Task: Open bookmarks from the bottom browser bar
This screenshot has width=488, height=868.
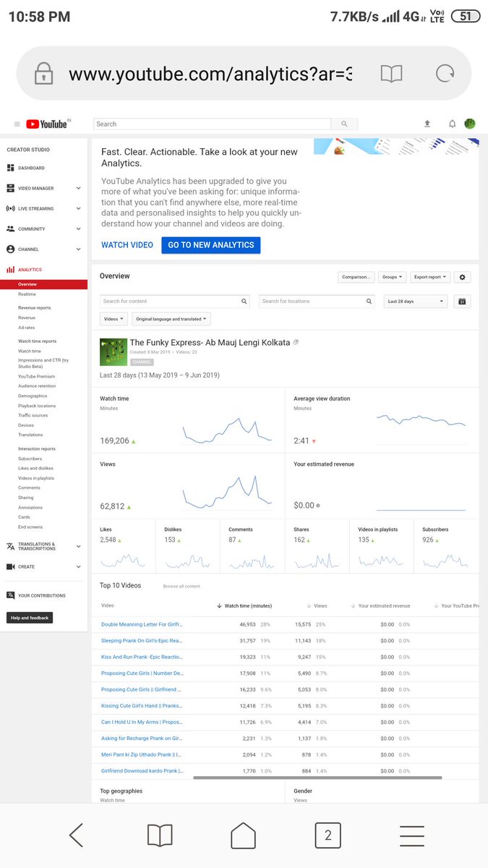Action: click(x=160, y=835)
